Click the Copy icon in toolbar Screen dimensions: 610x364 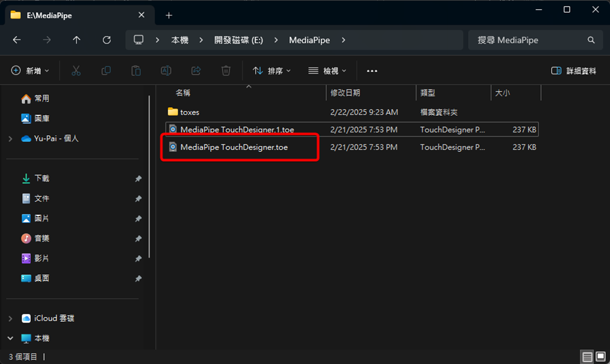[x=106, y=71]
